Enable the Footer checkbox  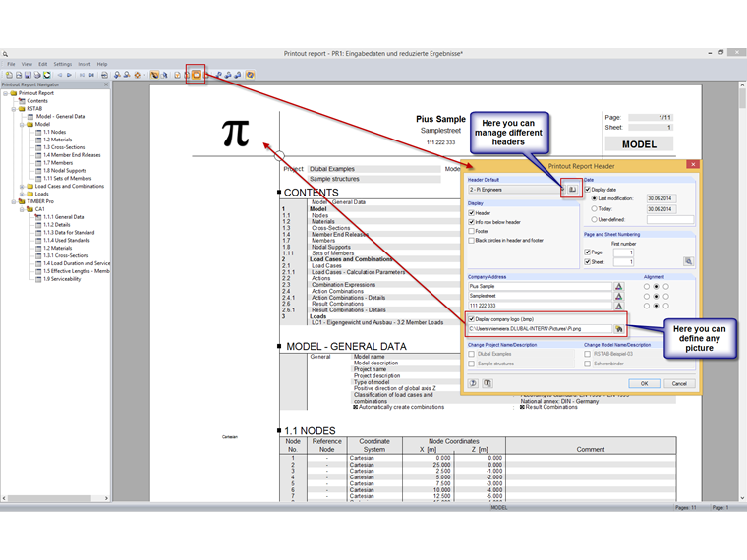(x=471, y=231)
